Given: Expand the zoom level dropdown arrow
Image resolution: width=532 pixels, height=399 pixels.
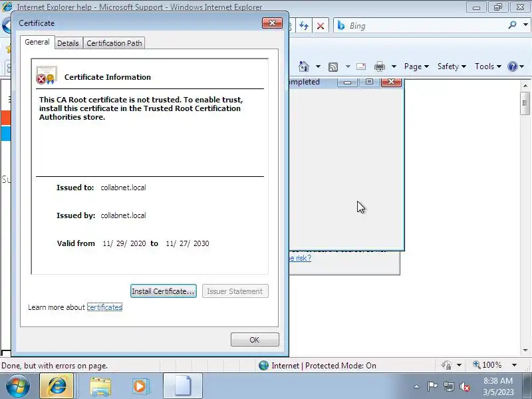Looking at the screenshot, I should tap(514, 365).
